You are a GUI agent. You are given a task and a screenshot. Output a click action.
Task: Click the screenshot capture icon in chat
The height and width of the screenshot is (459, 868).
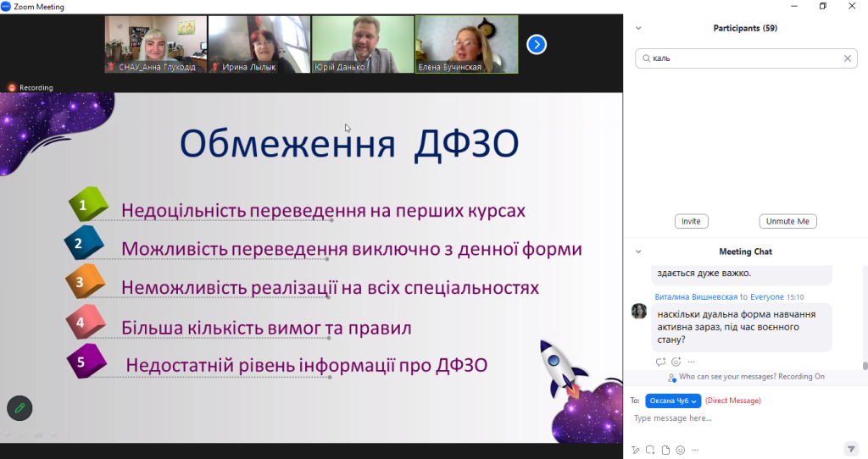[650, 450]
